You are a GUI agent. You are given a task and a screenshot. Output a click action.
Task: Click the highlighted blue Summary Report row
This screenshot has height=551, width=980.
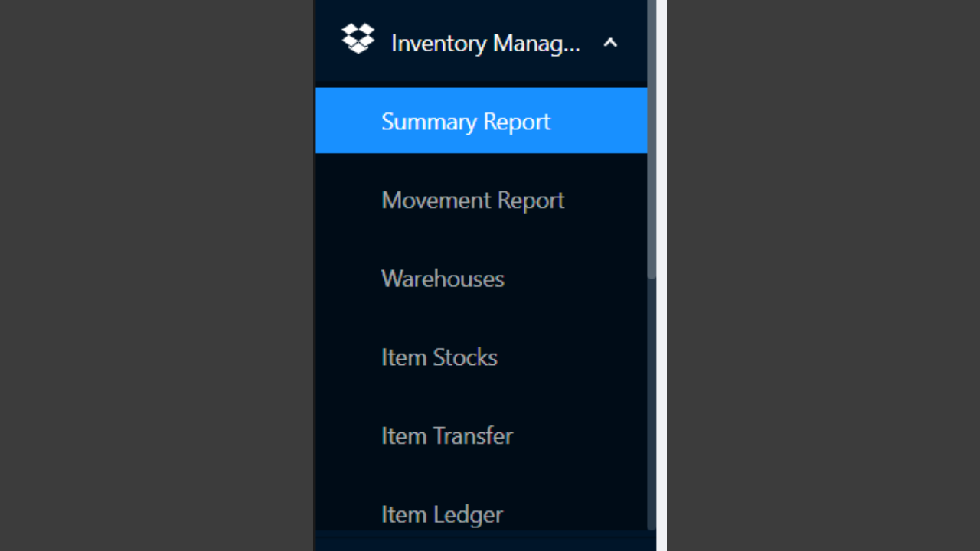pyautogui.click(x=481, y=121)
